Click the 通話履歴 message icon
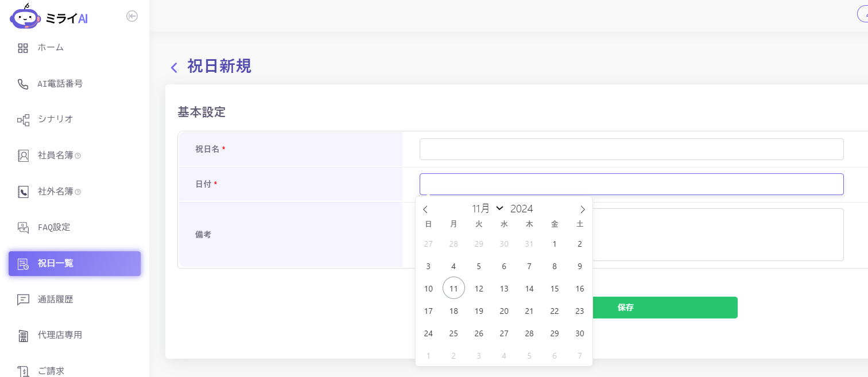 tap(23, 300)
